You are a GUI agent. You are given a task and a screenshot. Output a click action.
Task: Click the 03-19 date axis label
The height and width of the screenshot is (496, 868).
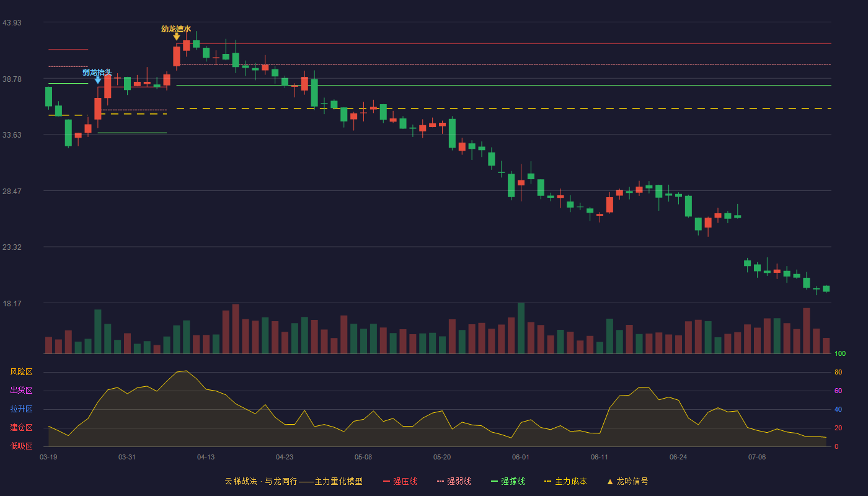tap(48, 457)
